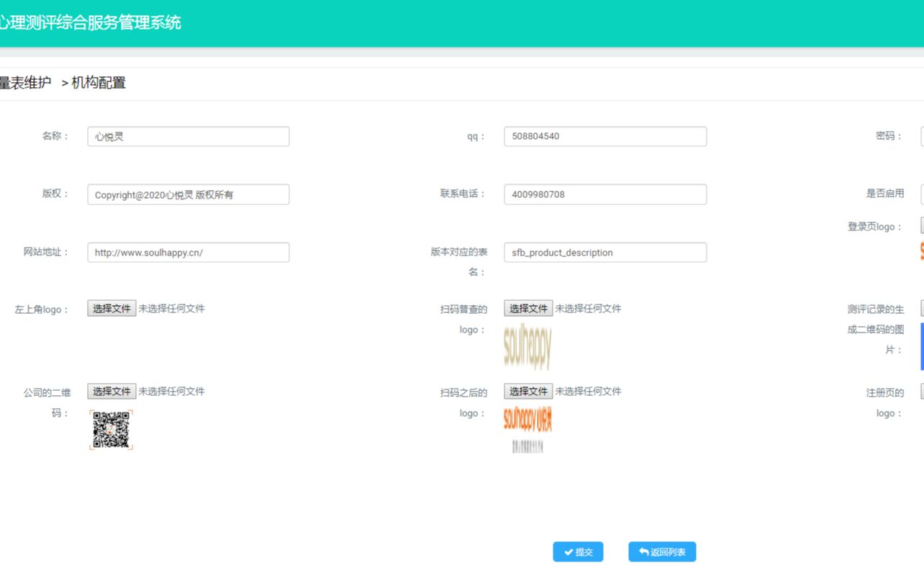The height and width of the screenshot is (578, 924).
Task: Choose a file for 左上角logo
Action: coord(112,308)
